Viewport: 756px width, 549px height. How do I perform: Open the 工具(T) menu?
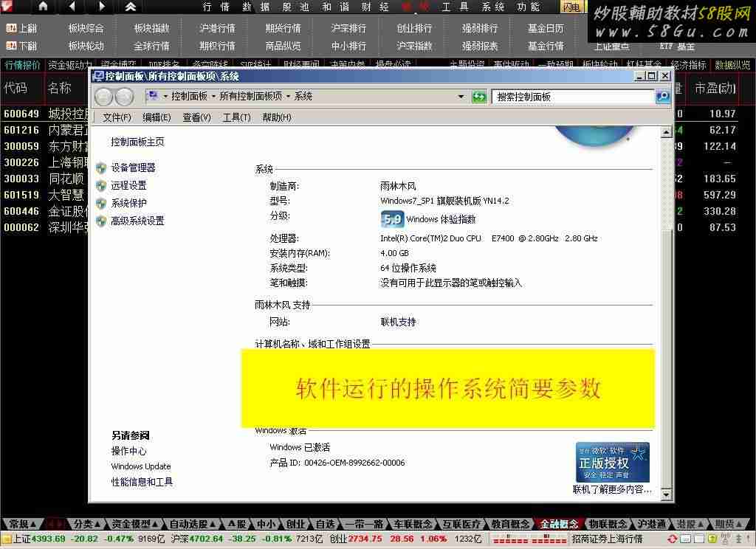pyautogui.click(x=237, y=117)
